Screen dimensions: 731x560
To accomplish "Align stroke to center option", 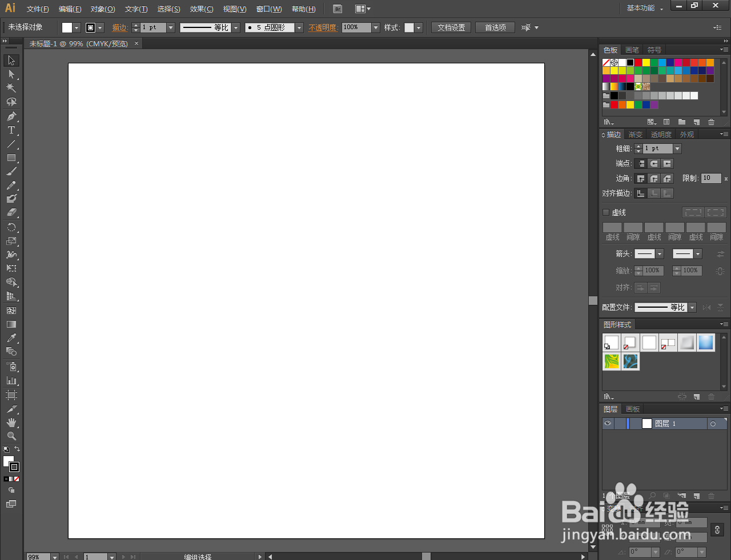I will pos(641,194).
